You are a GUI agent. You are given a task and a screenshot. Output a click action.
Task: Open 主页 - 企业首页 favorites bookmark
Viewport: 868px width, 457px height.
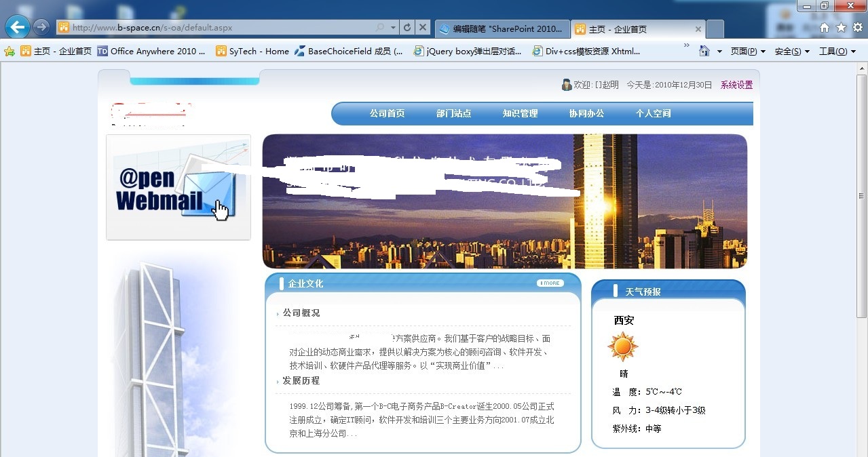point(56,51)
